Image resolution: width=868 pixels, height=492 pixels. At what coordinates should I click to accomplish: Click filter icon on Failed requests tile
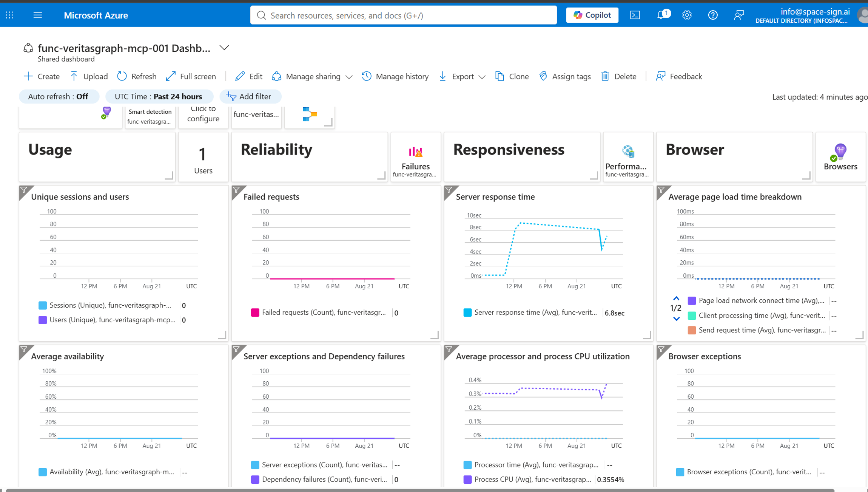(237, 190)
